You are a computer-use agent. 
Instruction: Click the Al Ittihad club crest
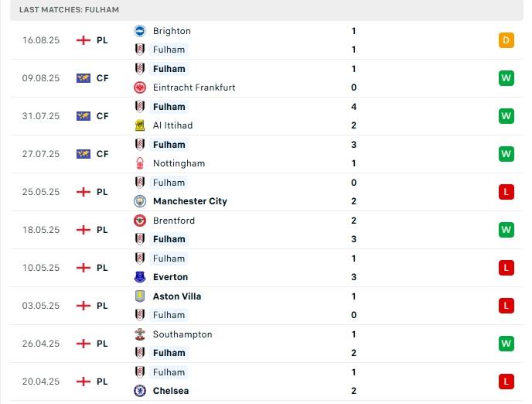click(140, 125)
